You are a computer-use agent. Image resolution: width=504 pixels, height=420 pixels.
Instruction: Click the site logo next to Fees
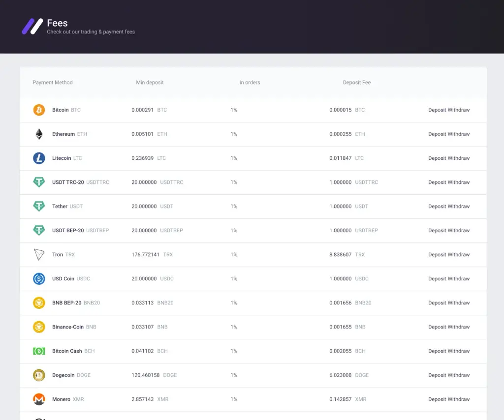32,27
